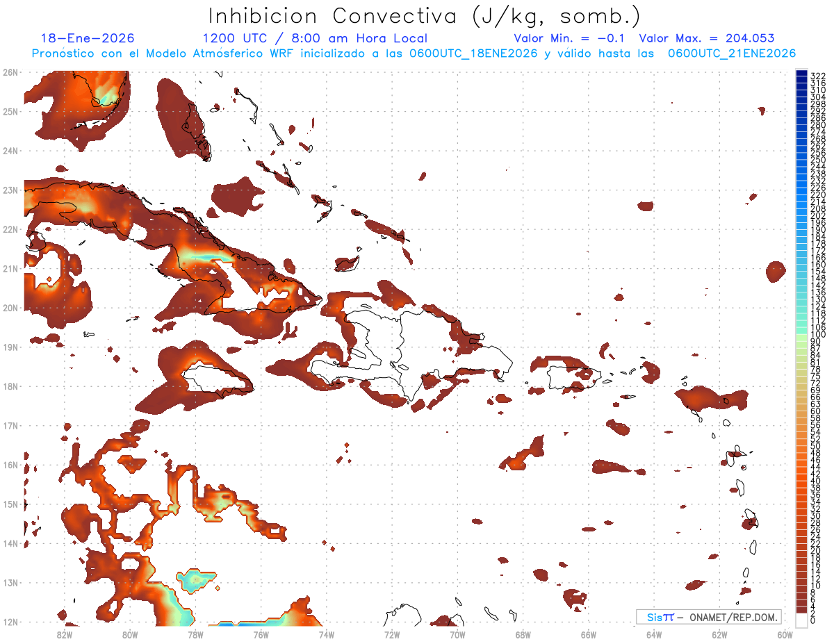Click the 24N latitude label
834x644 pixels.
click(x=10, y=151)
